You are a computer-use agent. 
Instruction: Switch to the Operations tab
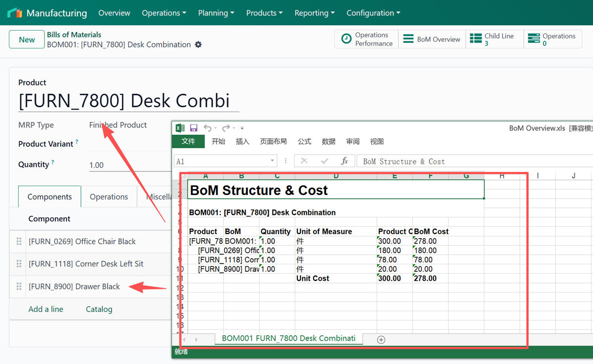point(109,197)
